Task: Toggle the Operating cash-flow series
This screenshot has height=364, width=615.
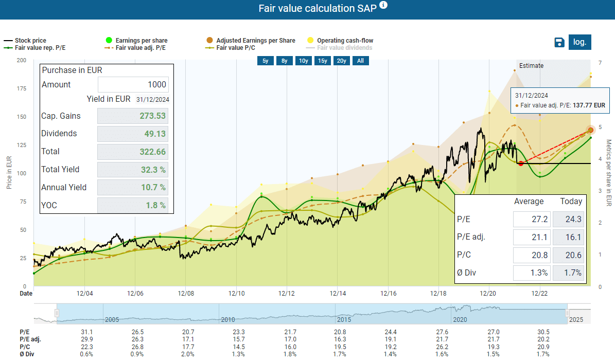Action: 340,40
